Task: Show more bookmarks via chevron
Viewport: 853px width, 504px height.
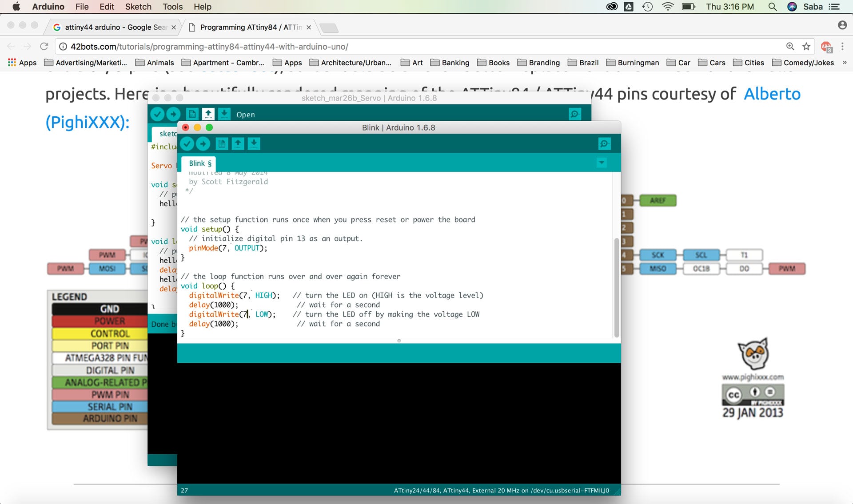Action: 845,63
